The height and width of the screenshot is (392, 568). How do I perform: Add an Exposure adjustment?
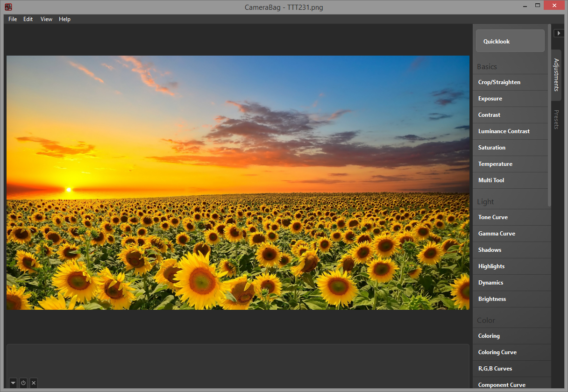(510, 99)
